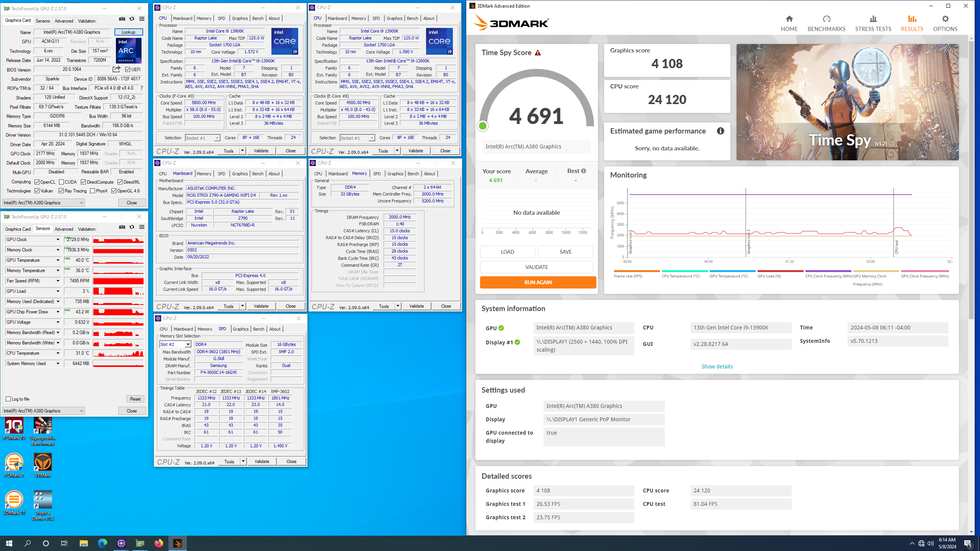This screenshot has width=980, height=551.
Task: Open 3DMark HOME page
Action: click(789, 23)
